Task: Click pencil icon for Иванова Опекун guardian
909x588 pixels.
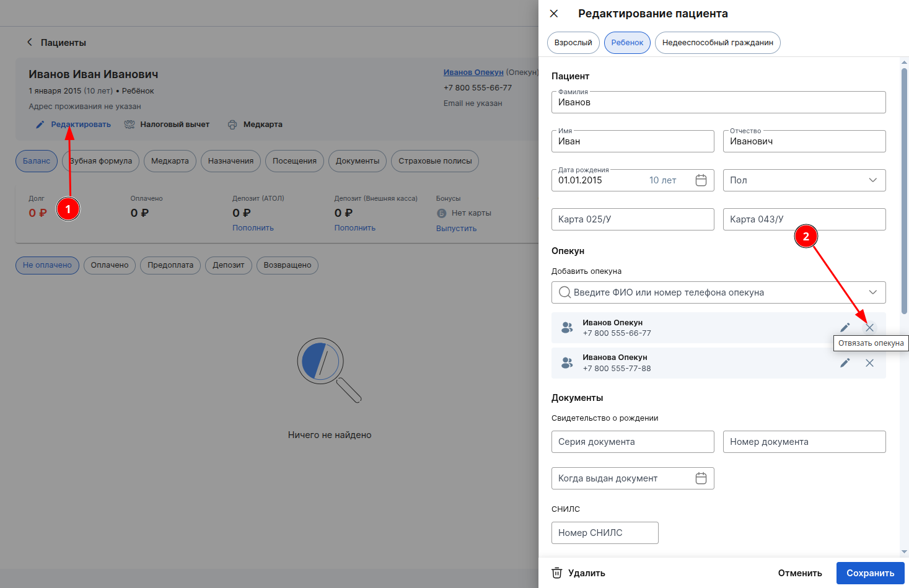Action: [845, 363]
